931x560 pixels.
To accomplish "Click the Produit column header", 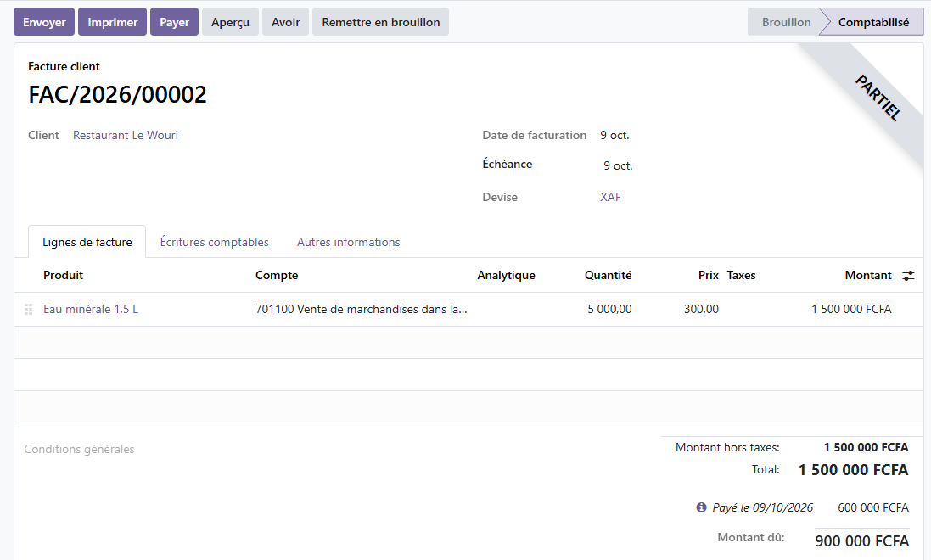I will [x=63, y=276].
